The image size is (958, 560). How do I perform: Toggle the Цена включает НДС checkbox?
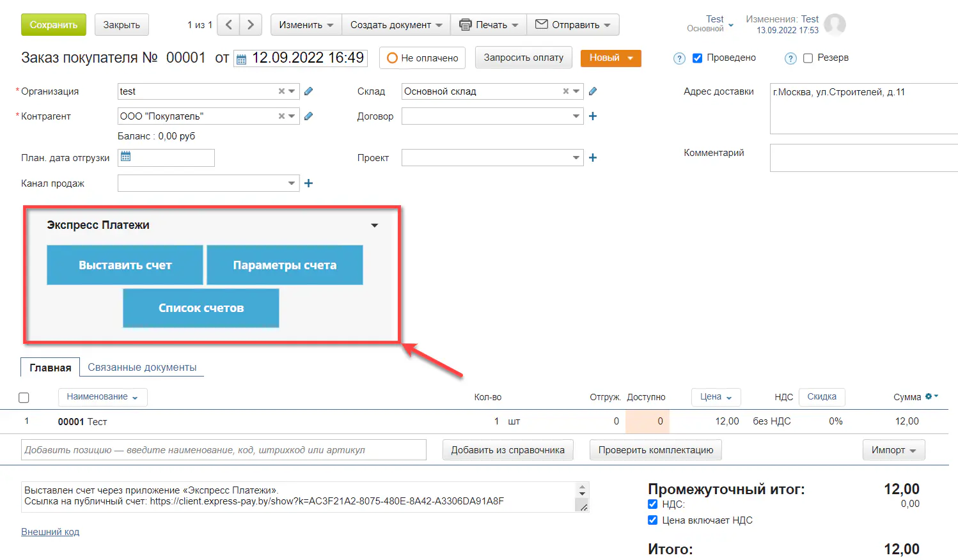(652, 520)
